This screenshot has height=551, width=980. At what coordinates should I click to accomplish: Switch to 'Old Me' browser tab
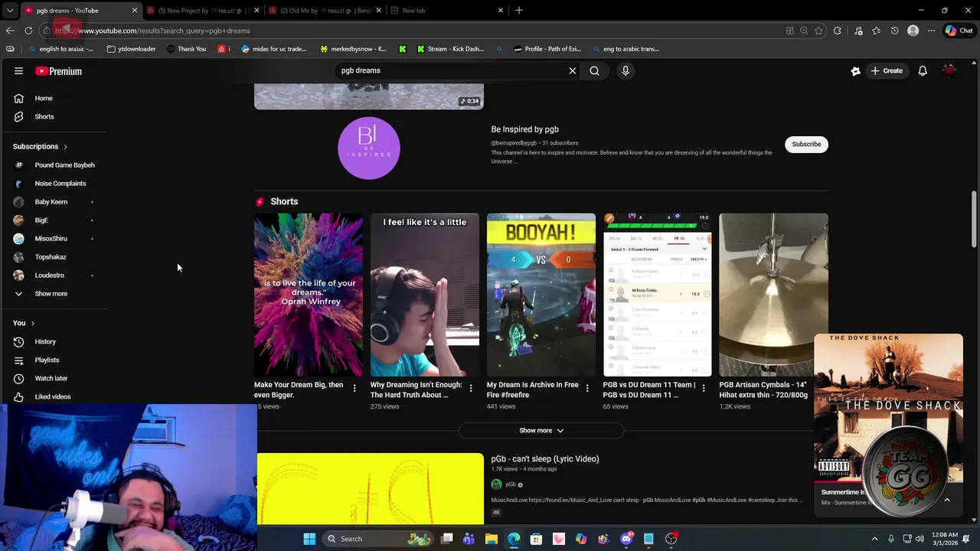[x=325, y=11]
